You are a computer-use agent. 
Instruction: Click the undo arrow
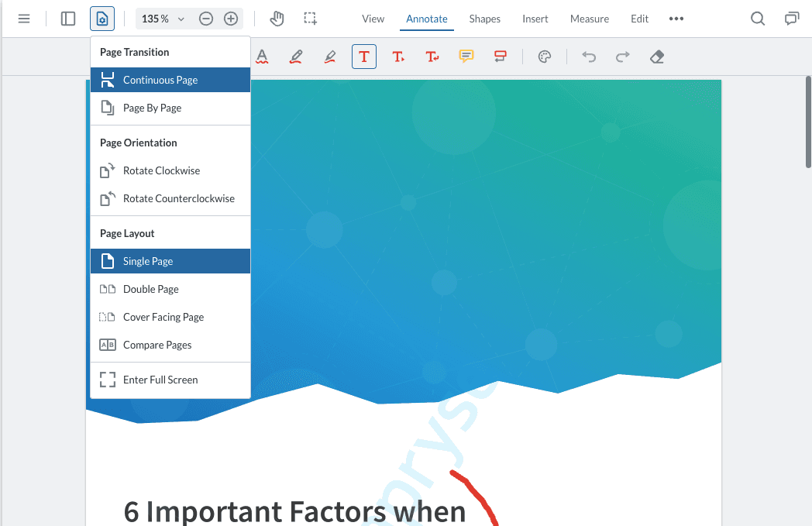click(x=589, y=57)
